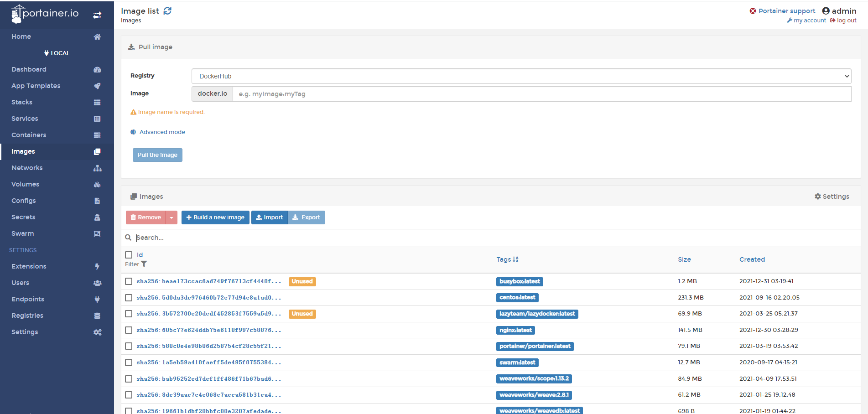Click the Id column filter funnel icon

coord(144,264)
